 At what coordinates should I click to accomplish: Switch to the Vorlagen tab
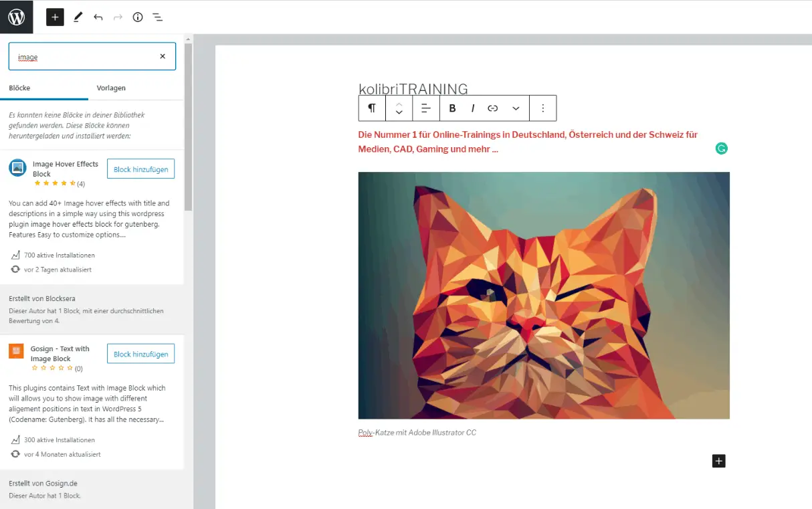[111, 88]
